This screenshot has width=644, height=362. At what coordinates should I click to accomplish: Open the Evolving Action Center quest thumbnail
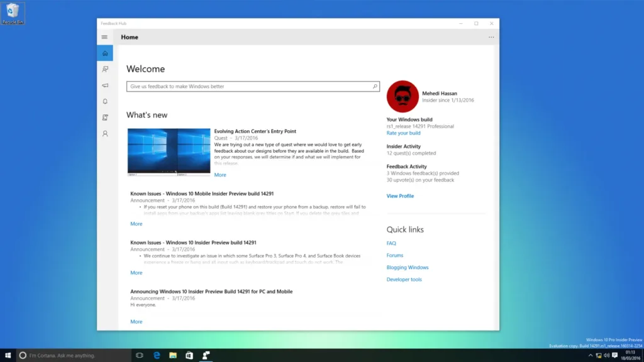(x=169, y=152)
